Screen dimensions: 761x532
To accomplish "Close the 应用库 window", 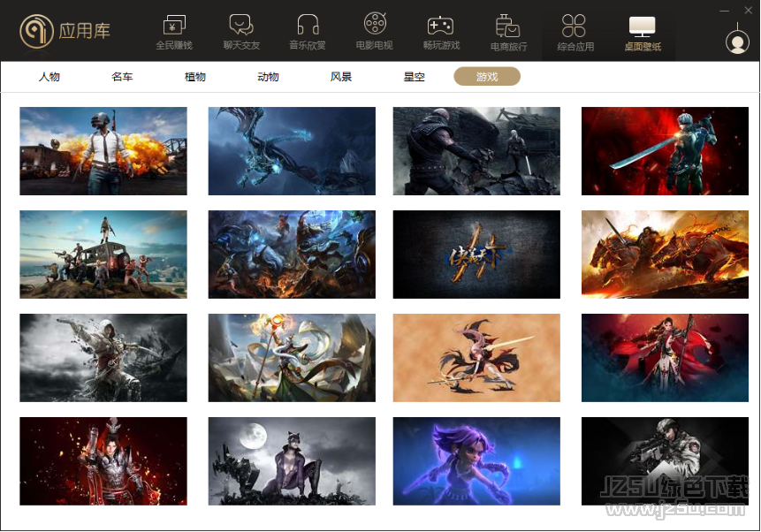I will tap(749, 11).
